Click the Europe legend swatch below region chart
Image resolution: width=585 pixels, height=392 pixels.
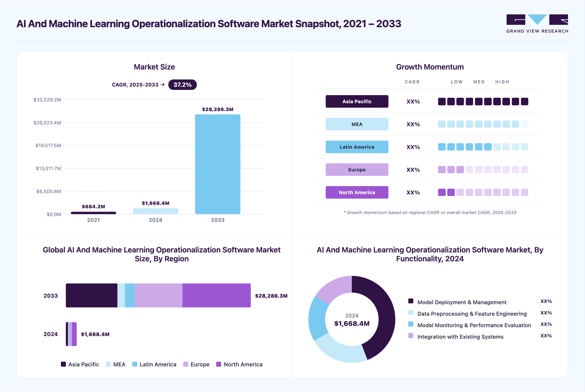[x=186, y=364]
